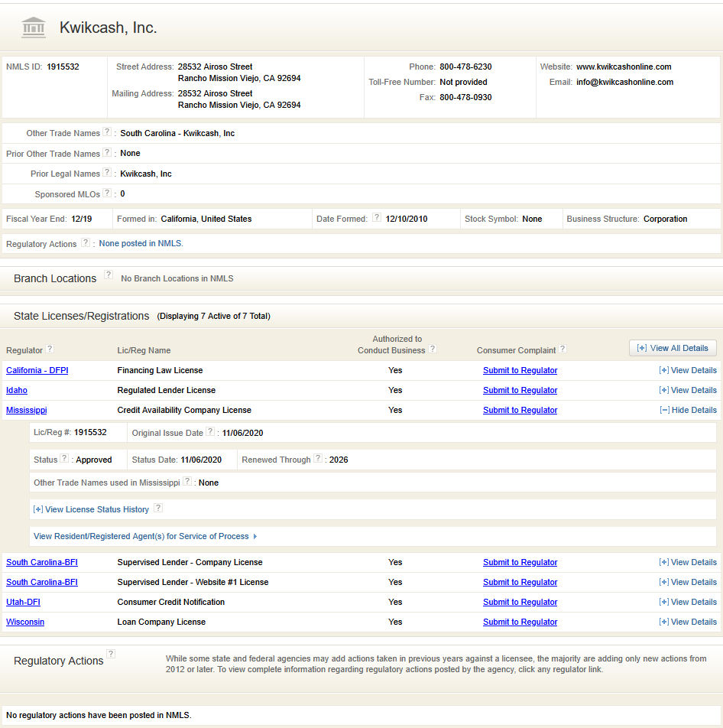Collapse Mississippi license with Hide Details
The height and width of the screenshot is (728, 723).
(x=688, y=410)
